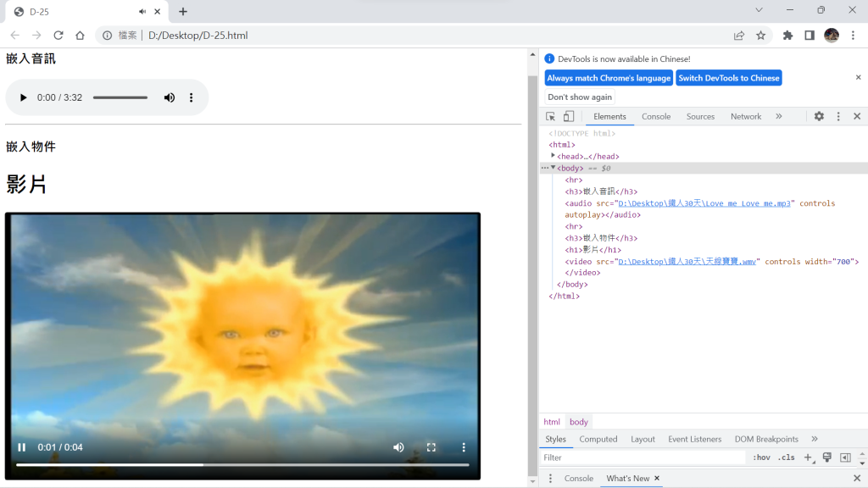View site information for file
Viewport: 868px width, 488px height.
[x=108, y=36]
